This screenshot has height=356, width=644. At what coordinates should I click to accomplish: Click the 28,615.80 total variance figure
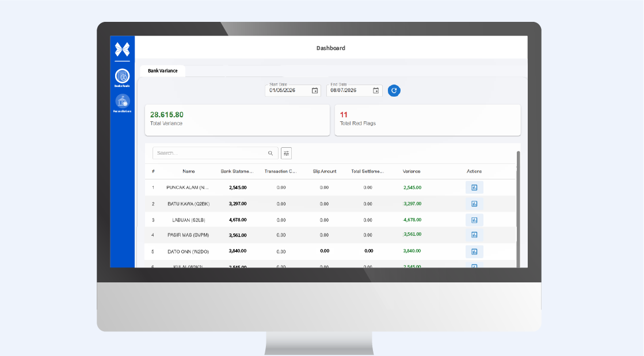(x=167, y=115)
